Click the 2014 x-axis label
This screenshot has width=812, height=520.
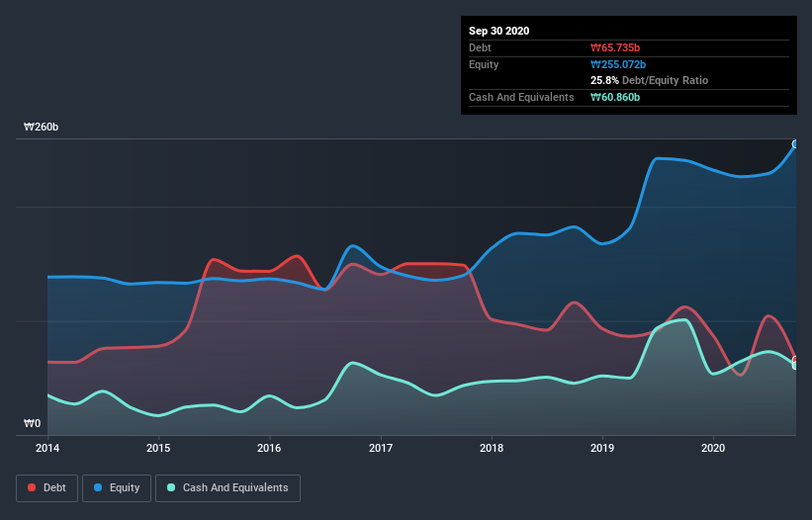47,448
